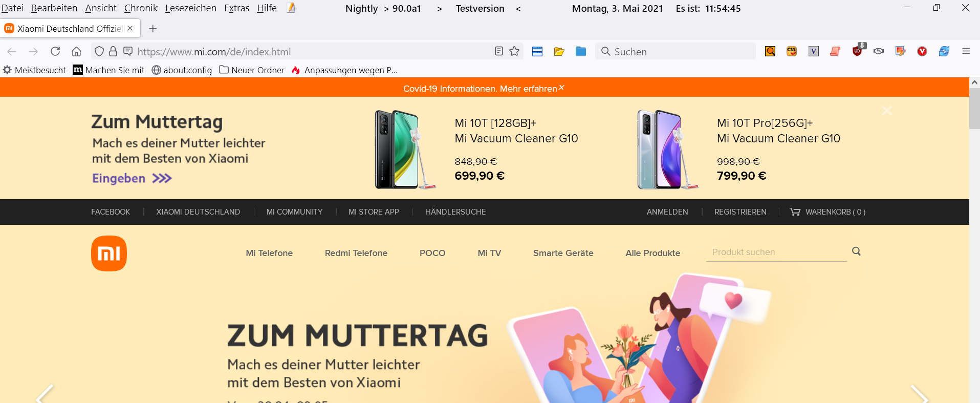Show site security padlock information
This screenshot has width=980, height=403.
pyautogui.click(x=113, y=51)
